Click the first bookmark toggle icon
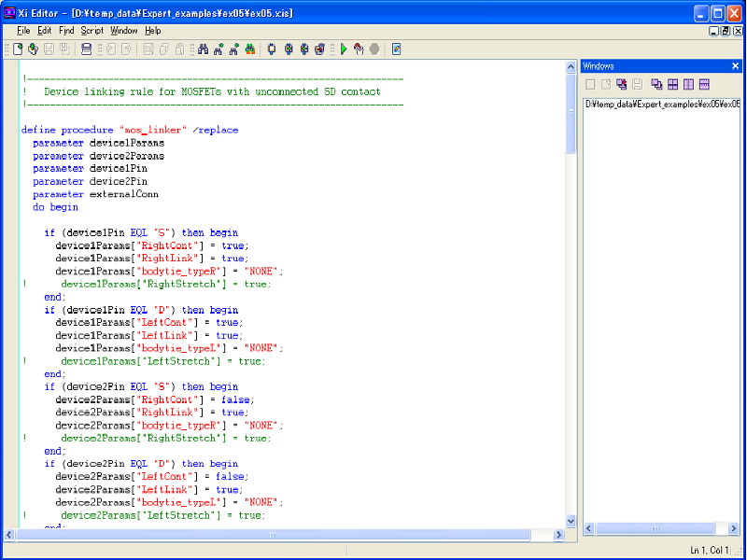 click(x=272, y=49)
